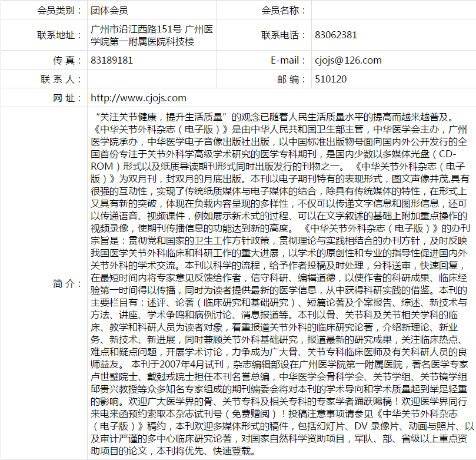476x460 pixels.
Task: Click the 会员类别 label
Action: click(x=59, y=11)
